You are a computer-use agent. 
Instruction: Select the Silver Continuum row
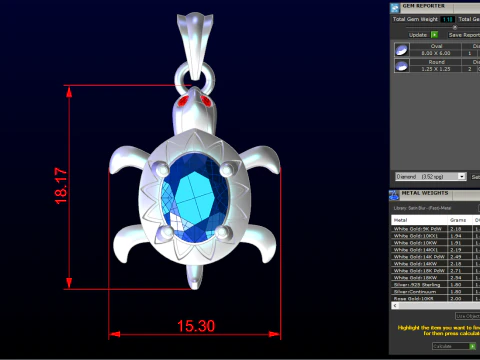pos(435,292)
